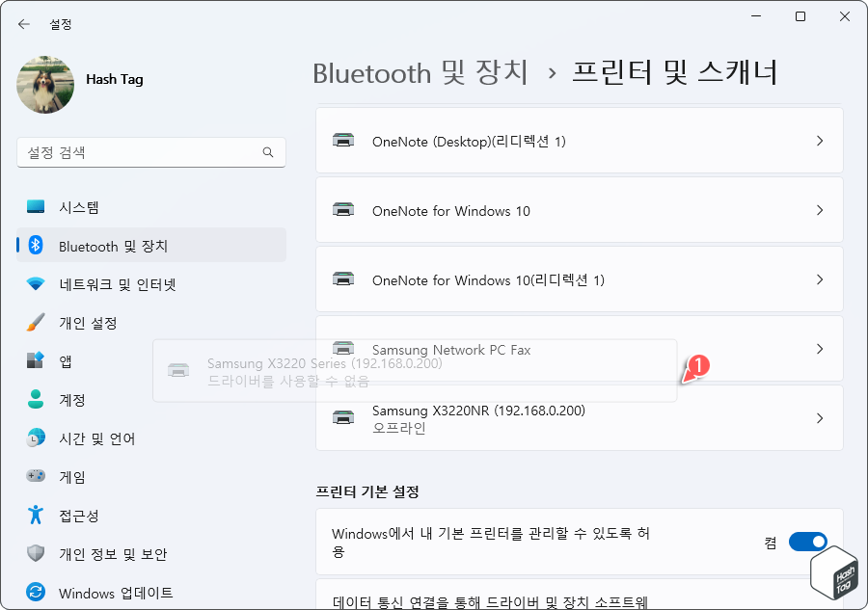868x610 pixels.
Task: Click the back arrow button
Action: click(x=23, y=24)
